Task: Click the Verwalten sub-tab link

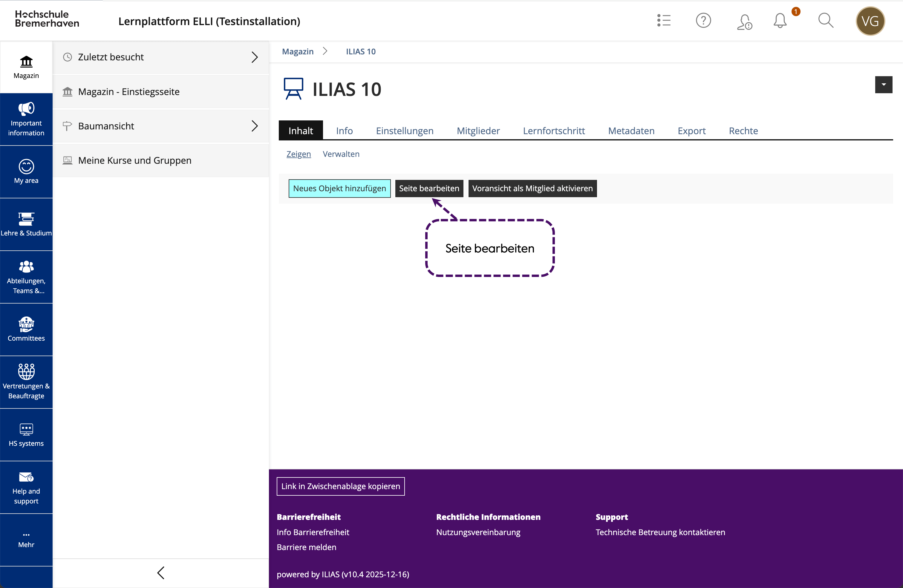Action: [341, 154]
